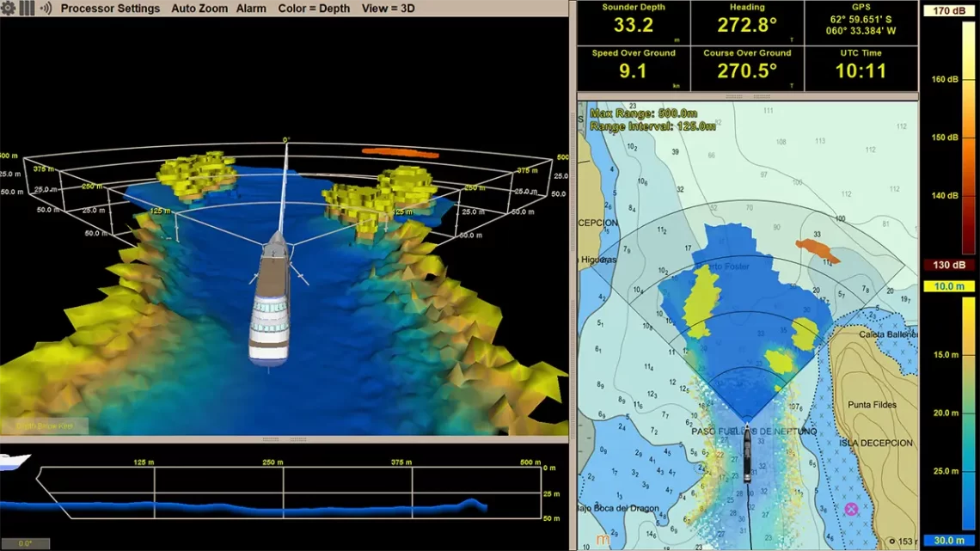Click the 0.0° tilt angle field
The image size is (980, 551).
pyautogui.click(x=25, y=543)
